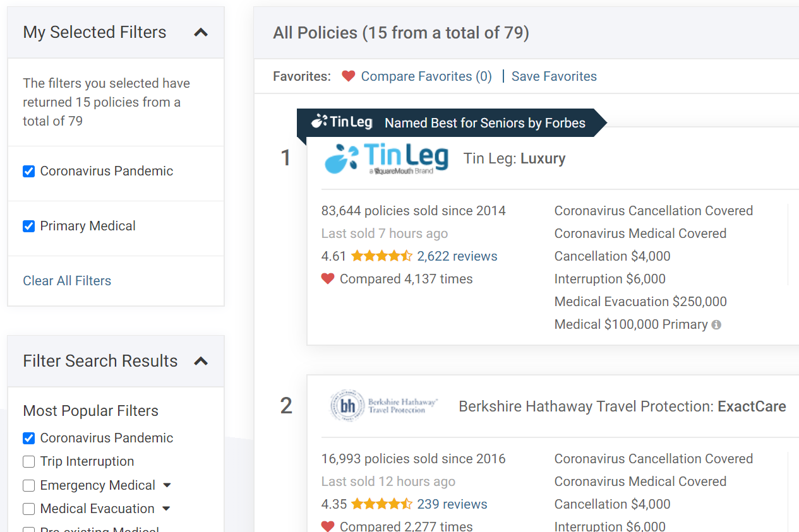The image size is (799, 532).
Task: Click the heart icon beside Compared 2,277 times
Action: [x=327, y=526]
